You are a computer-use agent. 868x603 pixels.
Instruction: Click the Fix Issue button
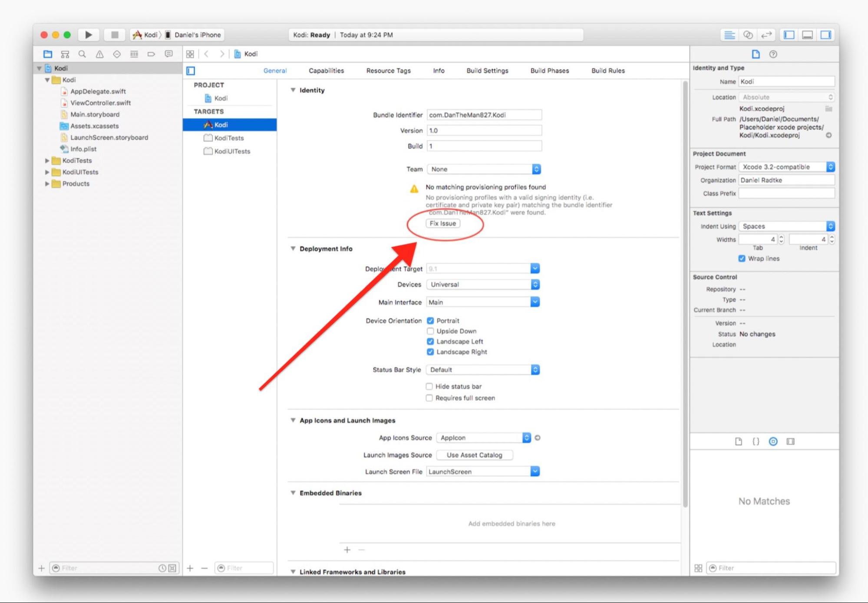click(x=443, y=223)
